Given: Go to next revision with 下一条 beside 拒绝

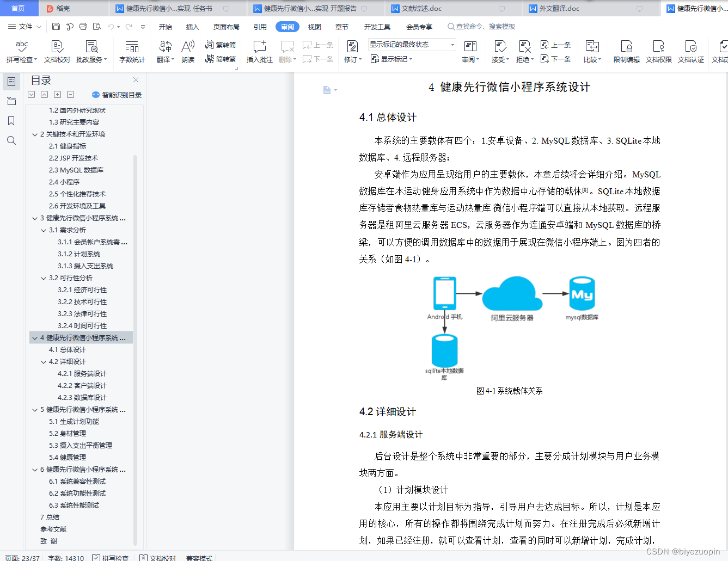Looking at the screenshot, I should coord(555,59).
